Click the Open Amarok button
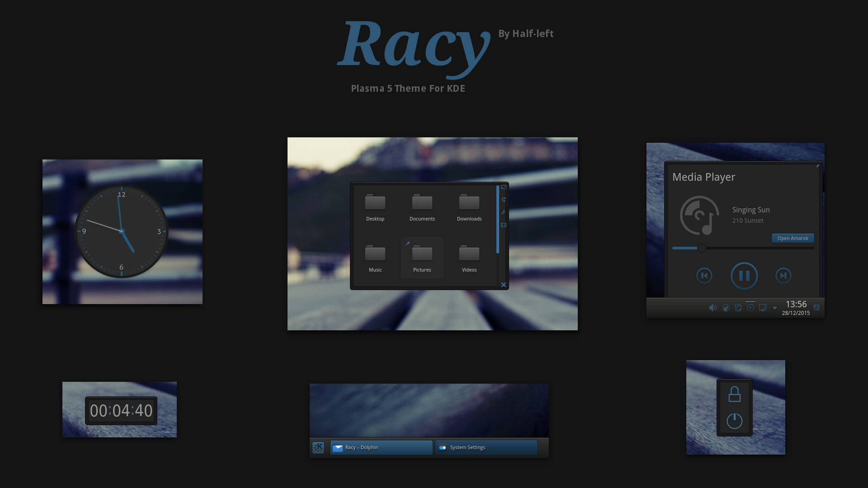 (x=793, y=238)
